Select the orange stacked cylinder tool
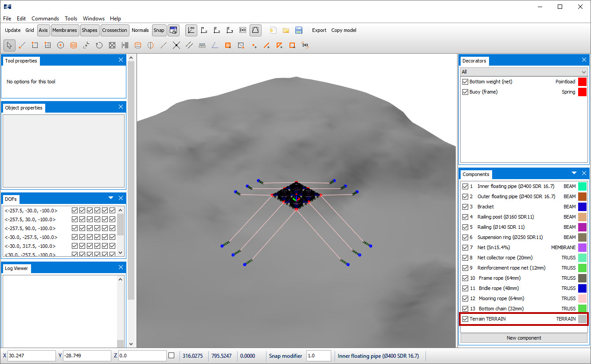Screen dimensions: 591x364 pyautogui.click(x=74, y=45)
